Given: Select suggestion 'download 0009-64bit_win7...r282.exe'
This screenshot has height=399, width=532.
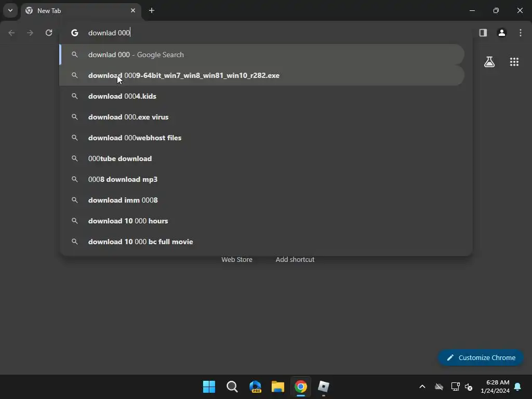Looking at the screenshot, I should [x=262, y=75].
